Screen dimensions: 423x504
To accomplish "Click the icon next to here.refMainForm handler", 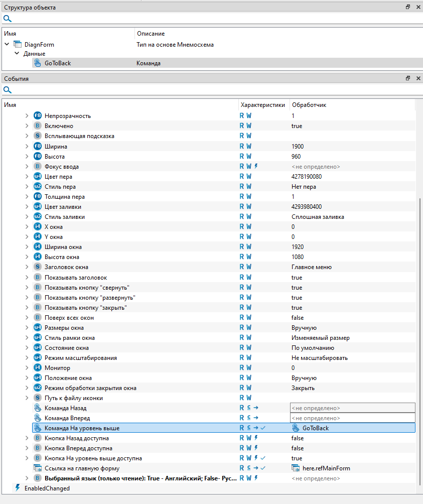I will [x=296, y=468].
